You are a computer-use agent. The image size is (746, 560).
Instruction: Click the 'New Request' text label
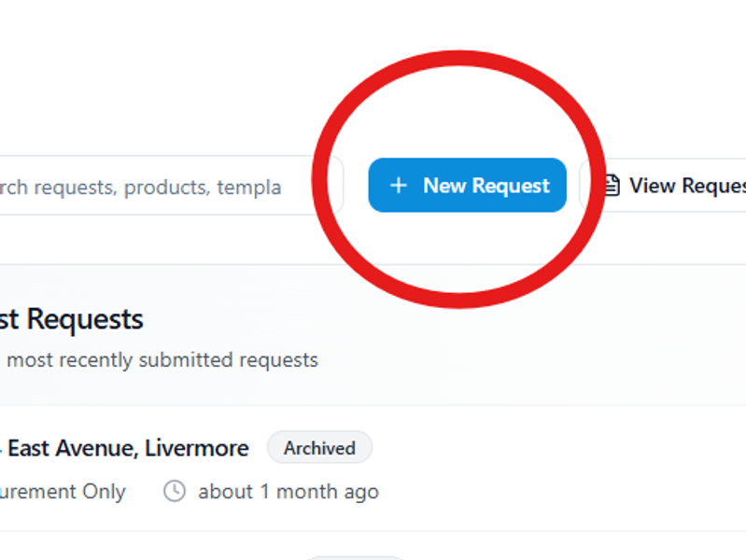pyautogui.click(x=486, y=186)
